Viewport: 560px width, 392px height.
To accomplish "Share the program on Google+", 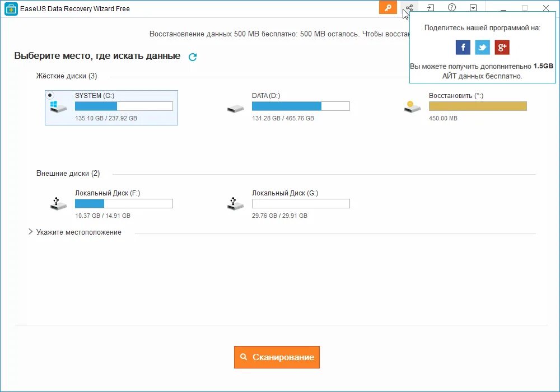I will pyautogui.click(x=502, y=47).
